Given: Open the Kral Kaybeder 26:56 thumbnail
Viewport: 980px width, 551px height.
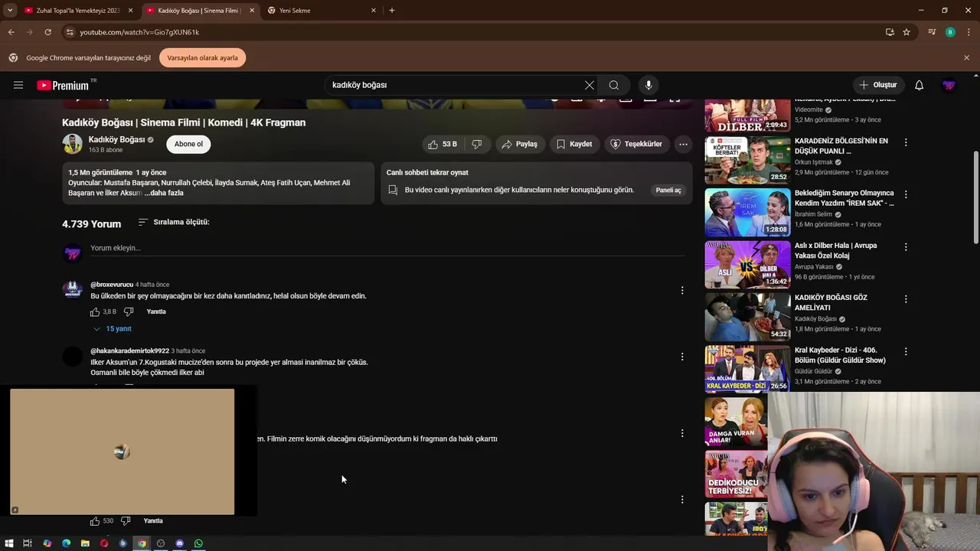Looking at the screenshot, I should click(x=747, y=369).
